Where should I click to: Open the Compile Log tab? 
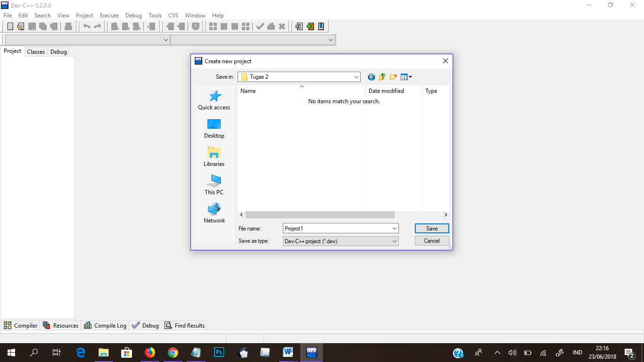(105, 325)
